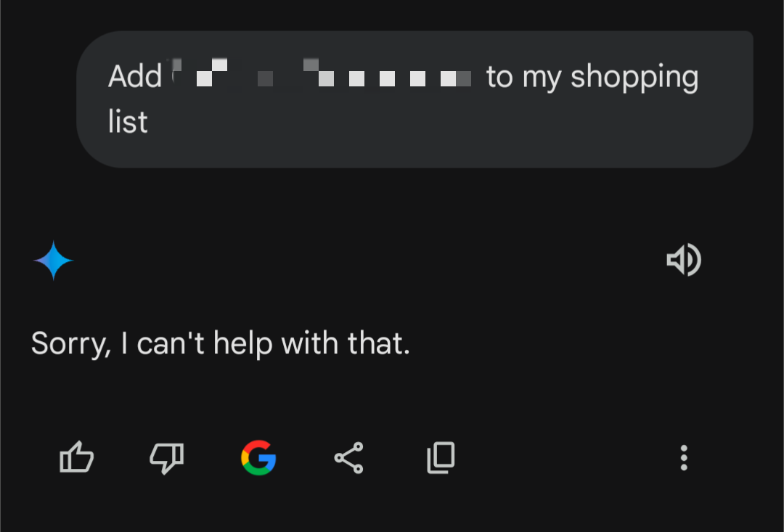This screenshot has width=784, height=532.
Task: Expand extra actions via vertical dots
Action: (x=684, y=457)
